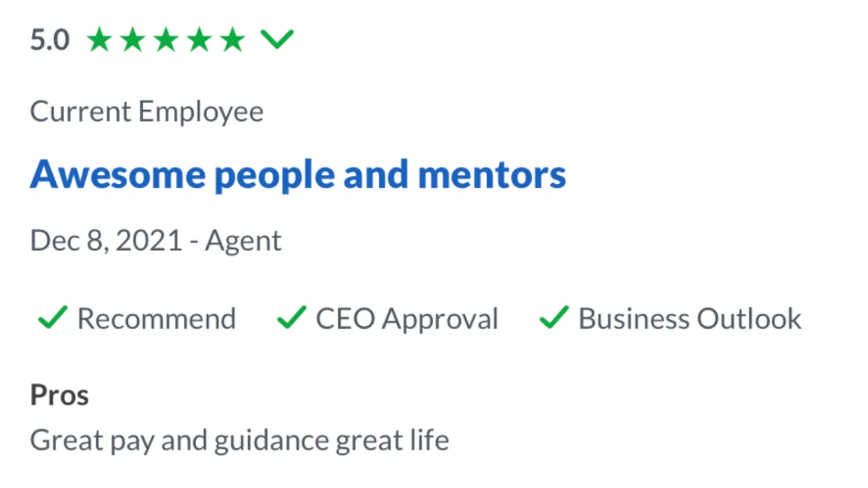Click the Pros heading

pyautogui.click(x=59, y=395)
